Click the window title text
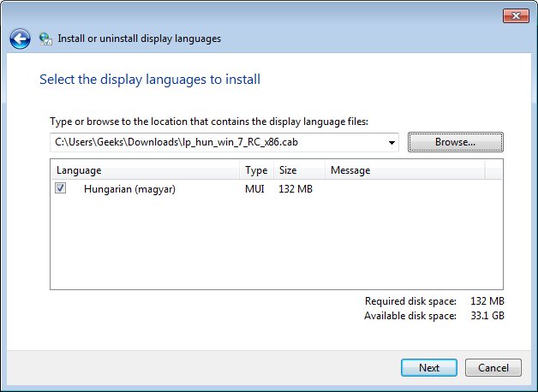The width and height of the screenshot is (538, 392). click(140, 39)
